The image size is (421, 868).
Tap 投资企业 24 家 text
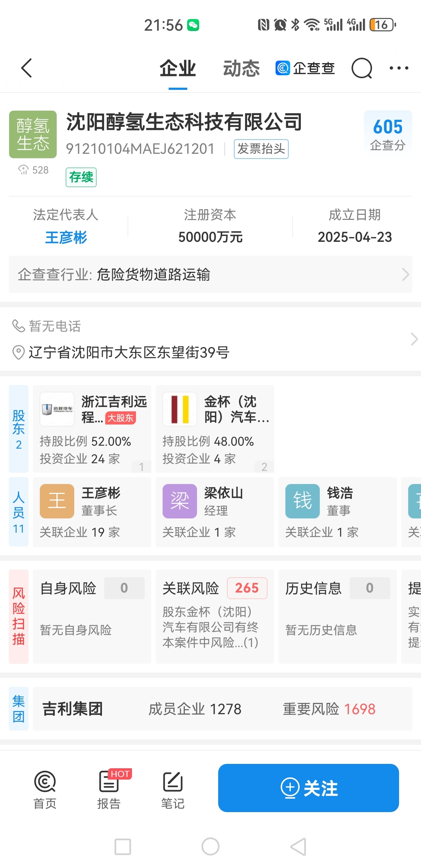click(x=80, y=459)
